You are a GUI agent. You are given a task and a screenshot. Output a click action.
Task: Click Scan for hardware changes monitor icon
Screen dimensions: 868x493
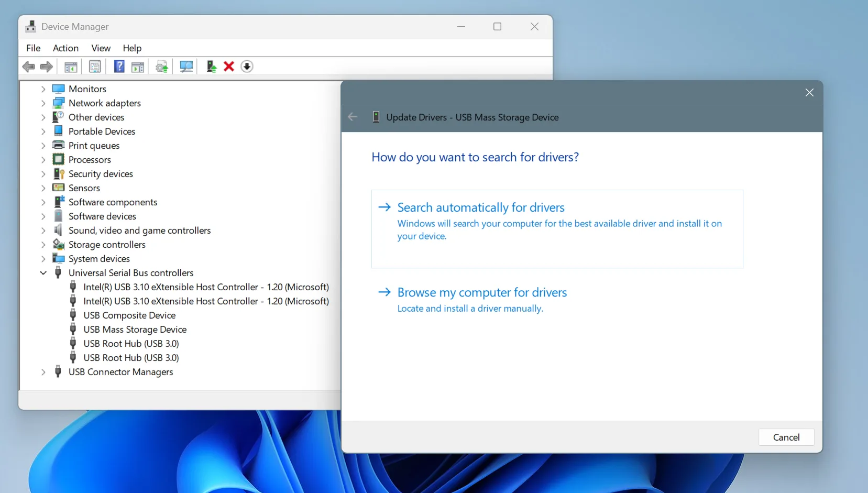[186, 67]
